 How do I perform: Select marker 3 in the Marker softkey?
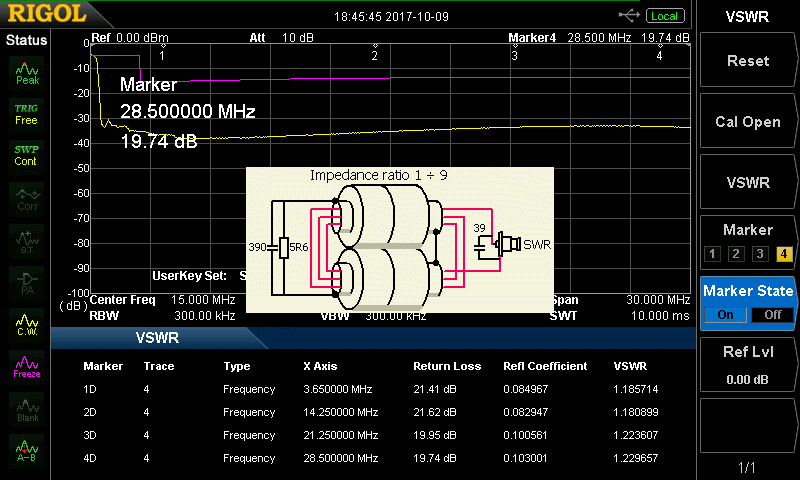tap(759, 253)
